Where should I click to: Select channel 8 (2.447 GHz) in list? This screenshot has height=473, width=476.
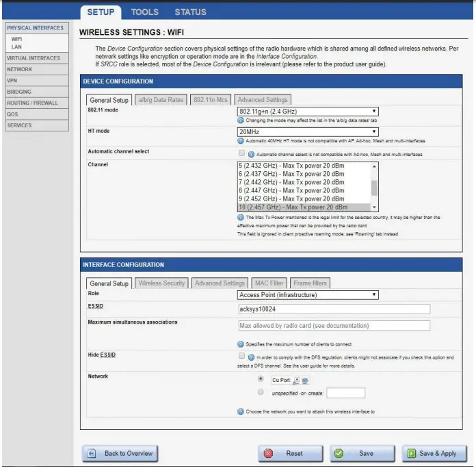tap(304, 190)
